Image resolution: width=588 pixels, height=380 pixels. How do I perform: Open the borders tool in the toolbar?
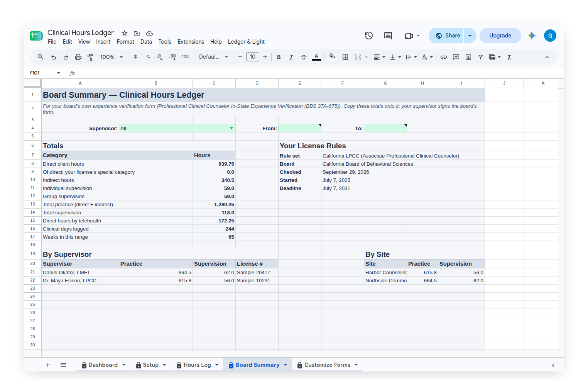pyautogui.click(x=345, y=57)
